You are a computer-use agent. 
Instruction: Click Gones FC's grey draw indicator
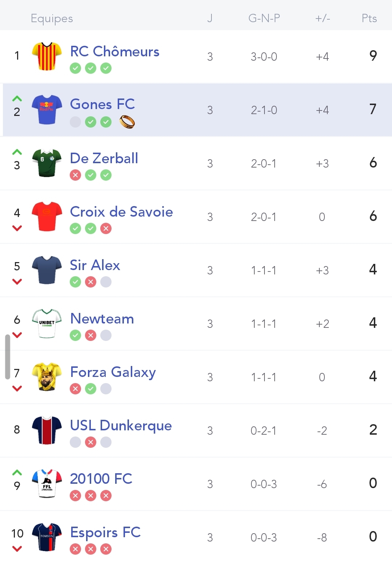pyautogui.click(x=75, y=122)
